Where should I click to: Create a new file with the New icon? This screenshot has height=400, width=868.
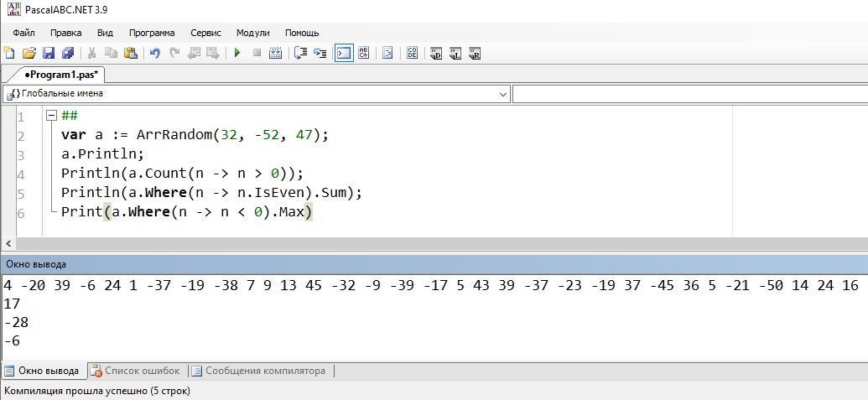[x=9, y=53]
